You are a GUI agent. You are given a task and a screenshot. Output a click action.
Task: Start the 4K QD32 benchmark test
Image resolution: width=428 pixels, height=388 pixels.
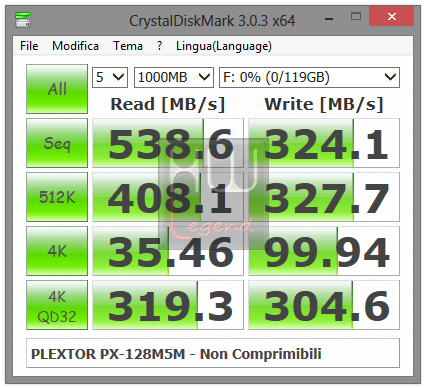point(57,305)
